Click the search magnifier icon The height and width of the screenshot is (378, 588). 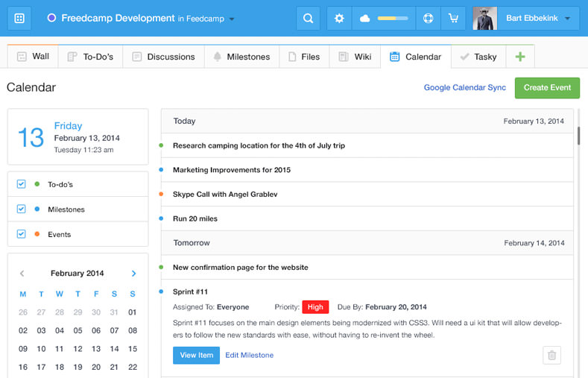[308, 18]
